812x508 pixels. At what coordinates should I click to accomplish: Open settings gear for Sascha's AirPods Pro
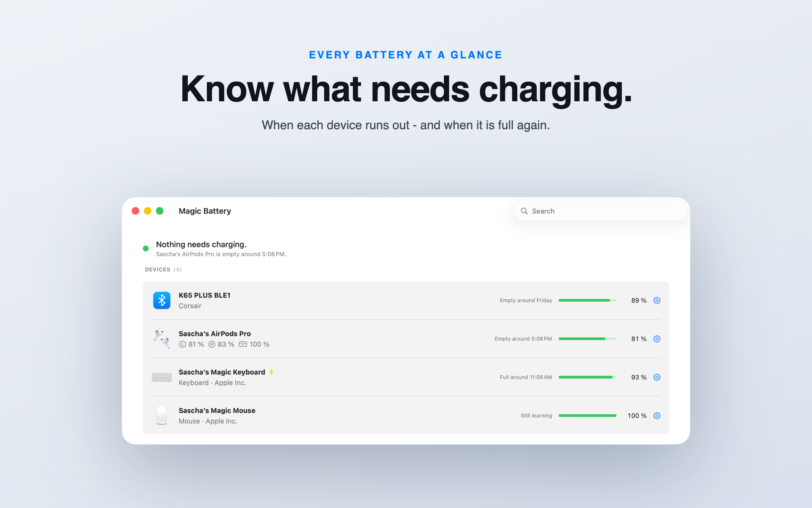click(x=657, y=339)
